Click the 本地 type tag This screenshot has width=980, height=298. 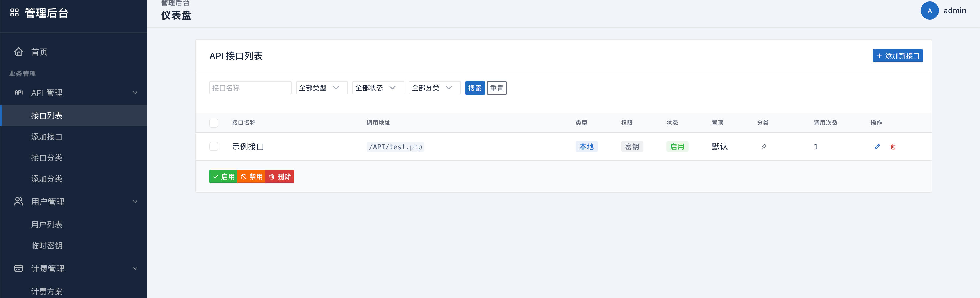pos(586,146)
